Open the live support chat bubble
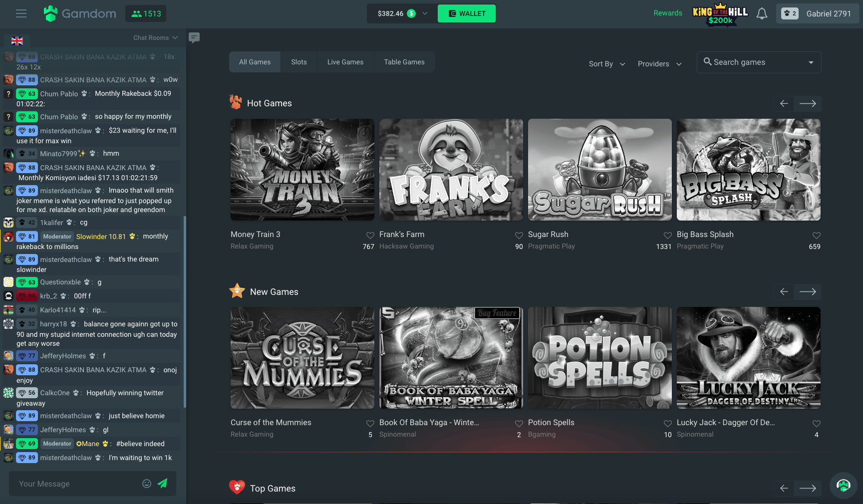The image size is (863, 504). coord(844,485)
